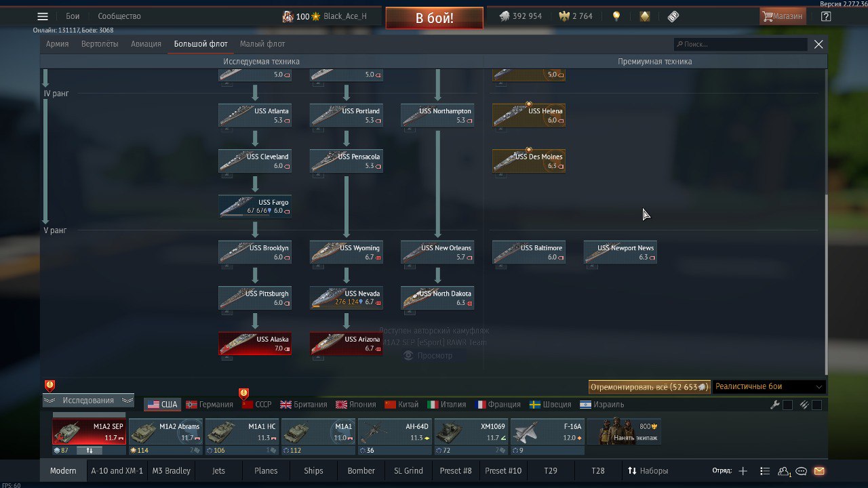Click the silver lions currency balance
Viewport: 868px width, 488px height.
point(520,16)
